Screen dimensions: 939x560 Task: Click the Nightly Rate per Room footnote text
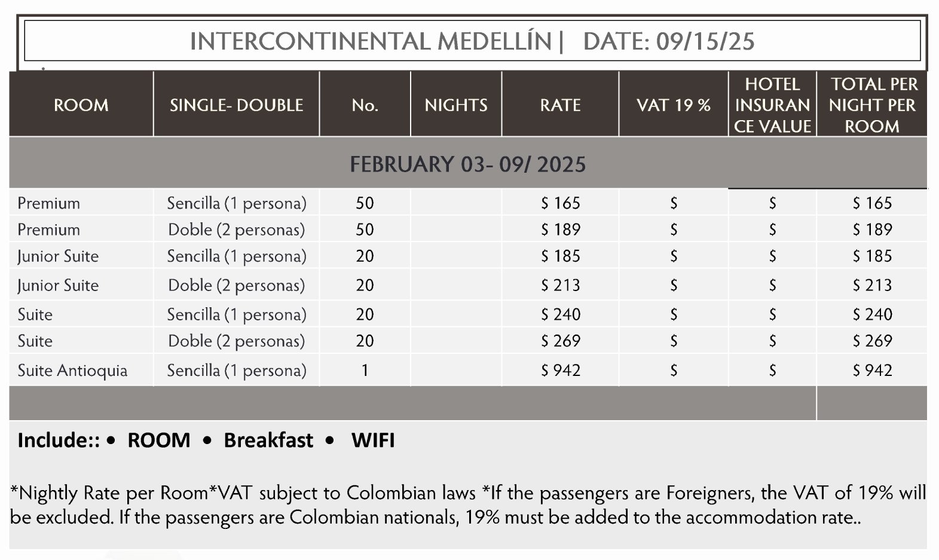pos(109,493)
